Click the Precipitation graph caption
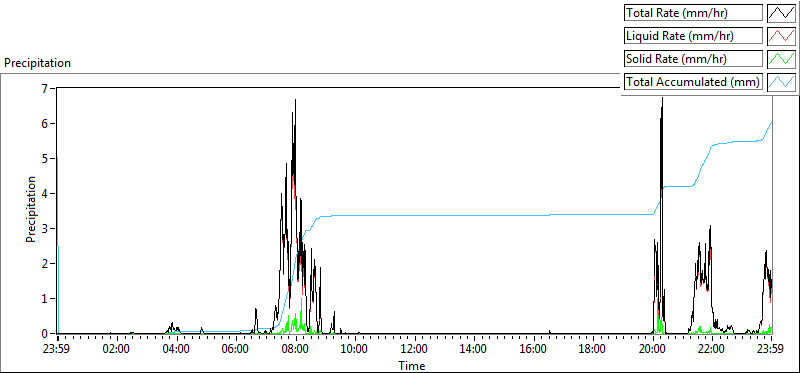Viewport: 800px width, 373px height. pyautogui.click(x=37, y=63)
